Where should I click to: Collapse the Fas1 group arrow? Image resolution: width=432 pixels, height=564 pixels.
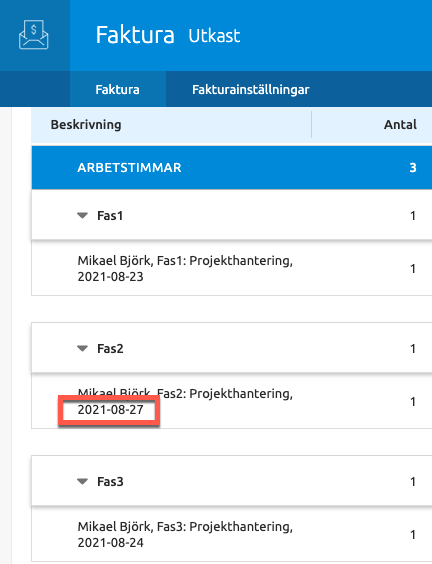[x=83, y=215]
